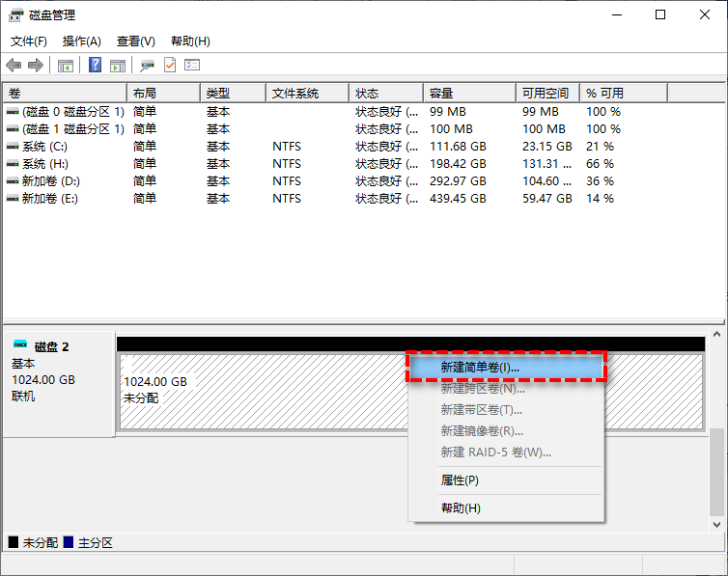Select the 系统 (H:) volume row
Image resolution: width=728 pixels, height=576 pixels.
click(335, 164)
